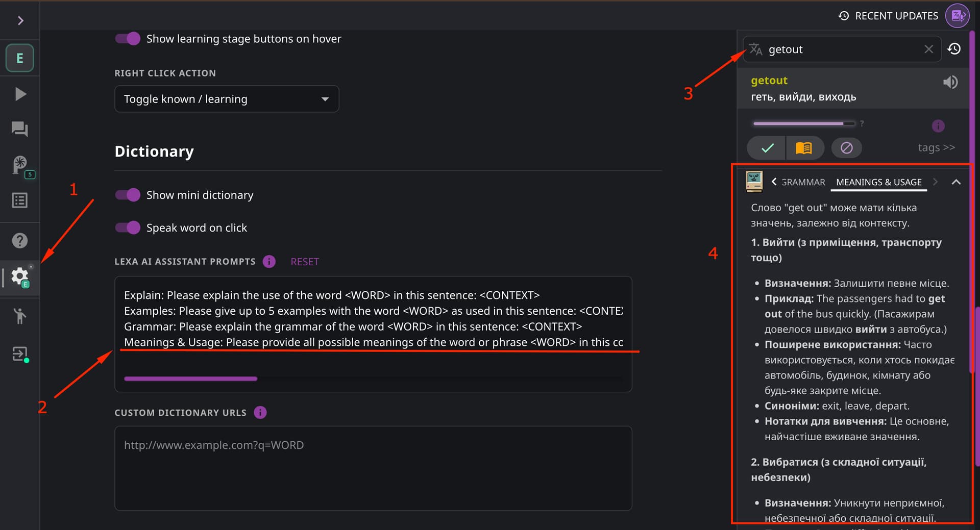This screenshot has width=980, height=530.
Task: Click the chat bubbles icon in sidebar
Action: 20,129
